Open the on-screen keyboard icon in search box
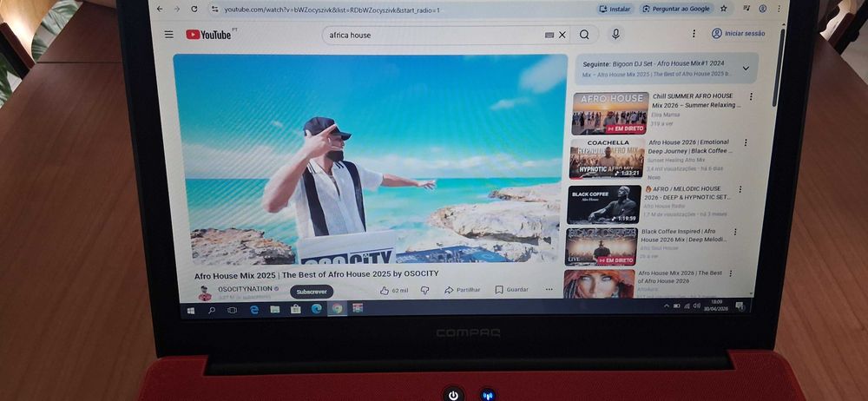868x401 pixels. (x=549, y=35)
